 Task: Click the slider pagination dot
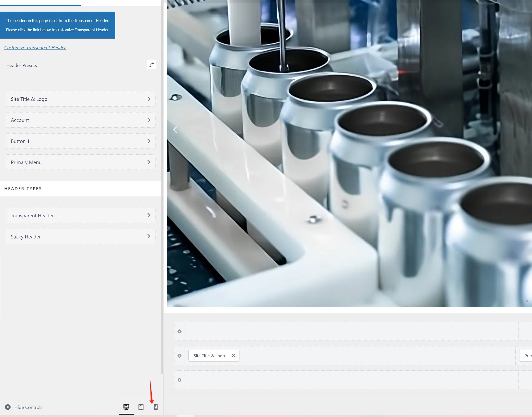[x=527, y=301]
